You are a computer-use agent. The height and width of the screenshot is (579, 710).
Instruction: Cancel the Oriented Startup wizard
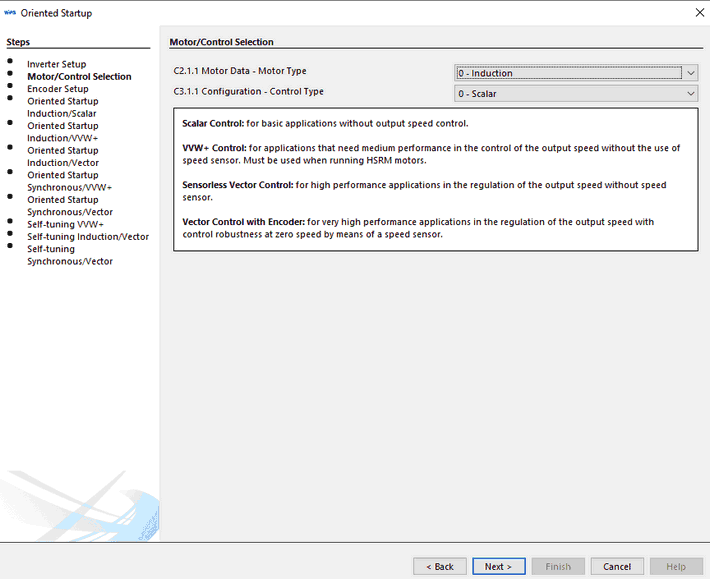tap(617, 566)
